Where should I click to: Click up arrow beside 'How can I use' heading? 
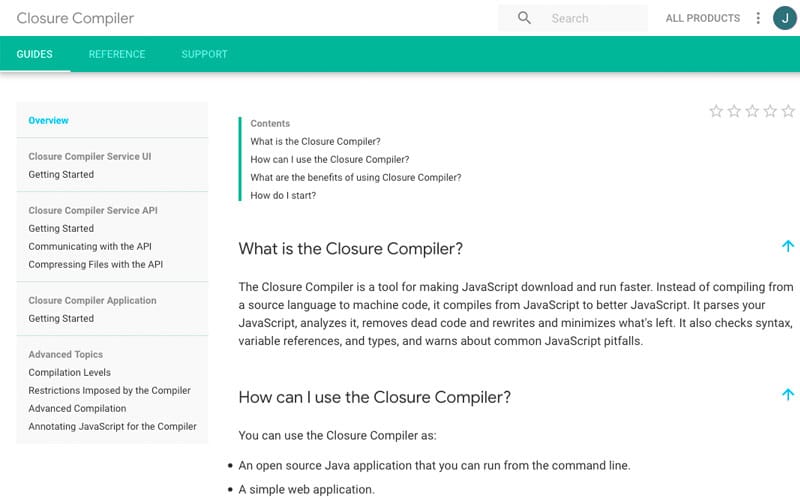pyautogui.click(x=788, y=394)
